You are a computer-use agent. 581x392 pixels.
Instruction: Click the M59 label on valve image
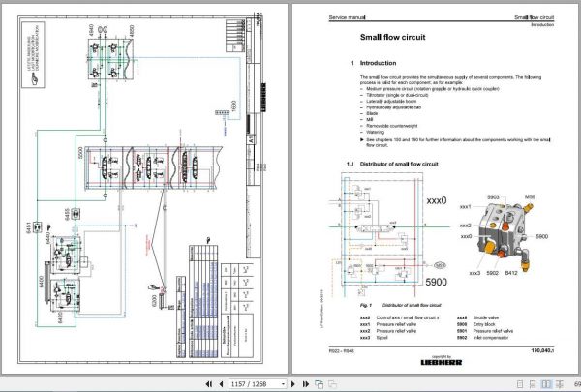(530, 197)
